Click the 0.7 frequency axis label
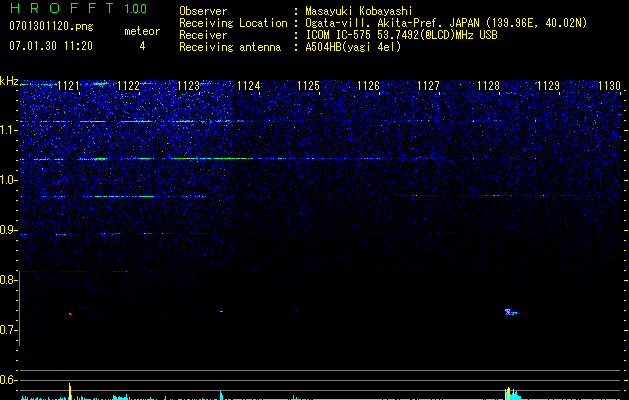 (x=8, y=330)
